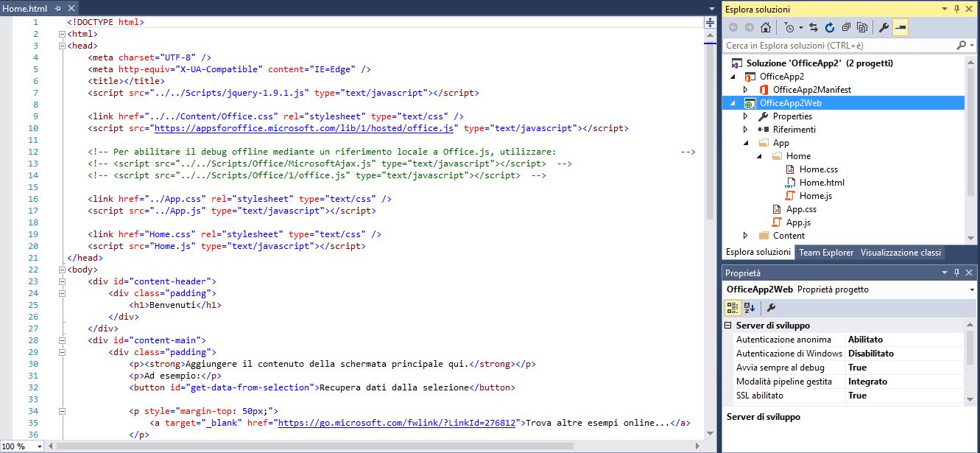Select the Modalità pipeline gestita value Integrato
This screenshot has width=980, height=453.
867,382
